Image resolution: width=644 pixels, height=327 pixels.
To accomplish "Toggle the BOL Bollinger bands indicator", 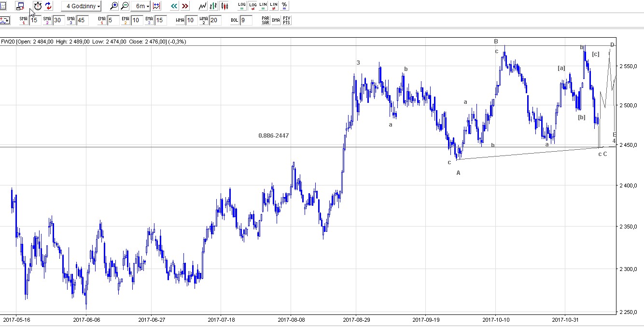I will tap(235, 20).
